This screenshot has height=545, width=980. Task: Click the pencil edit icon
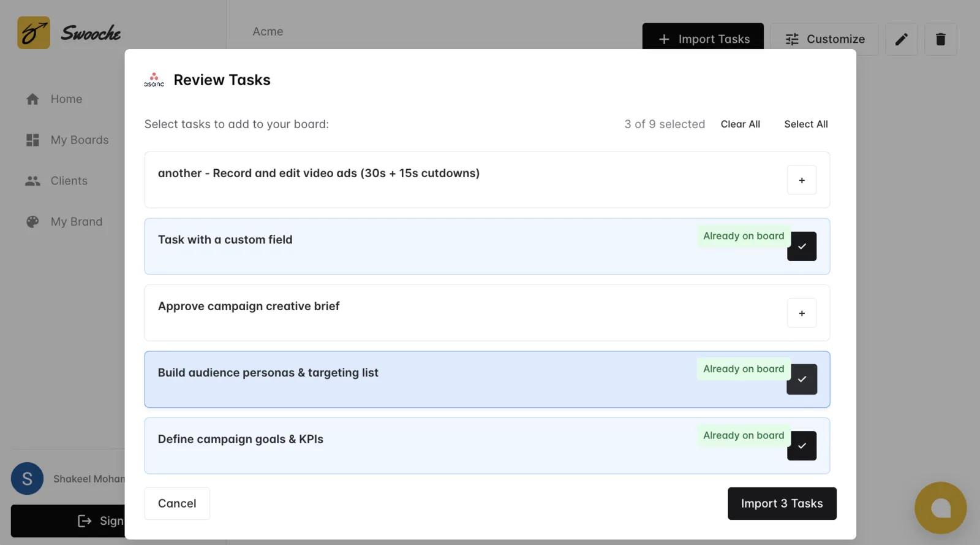click(x=901, y=39)
